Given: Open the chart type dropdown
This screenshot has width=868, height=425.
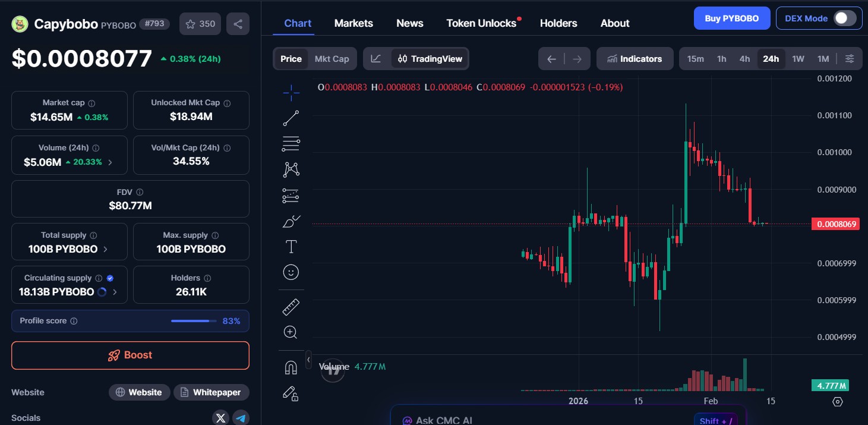Looking at the screenshot, I should click(x=375, y=58).
